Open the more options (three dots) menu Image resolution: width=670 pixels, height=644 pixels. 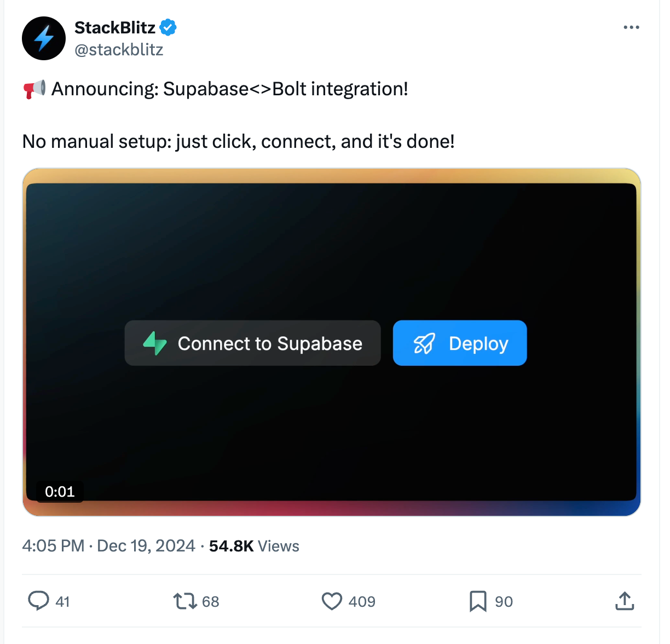(x=631, y=27)
